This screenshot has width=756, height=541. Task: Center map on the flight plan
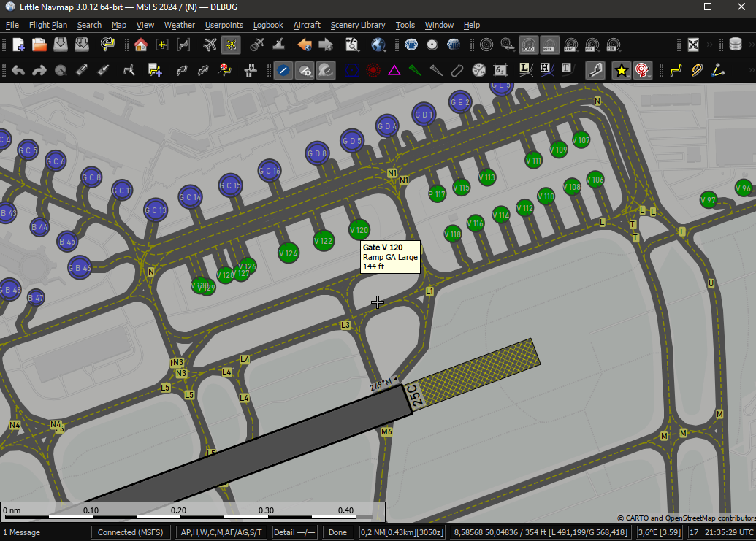click(183, 45)
